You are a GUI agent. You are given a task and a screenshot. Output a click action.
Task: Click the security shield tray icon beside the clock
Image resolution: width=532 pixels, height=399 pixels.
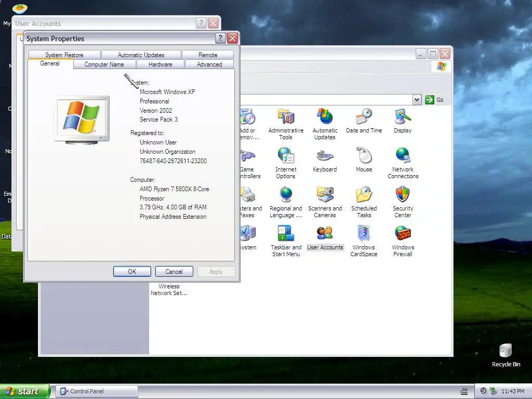pyautogui.click(x=494, y=391)
